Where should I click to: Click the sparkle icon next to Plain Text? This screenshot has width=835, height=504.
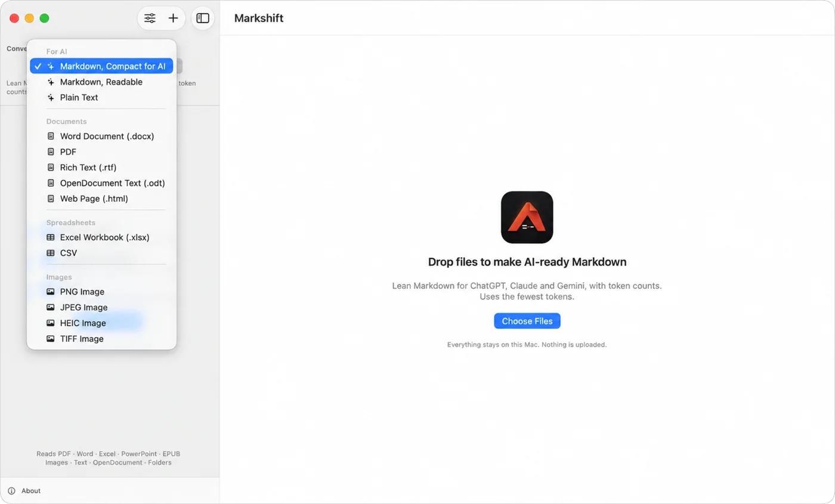51,97
